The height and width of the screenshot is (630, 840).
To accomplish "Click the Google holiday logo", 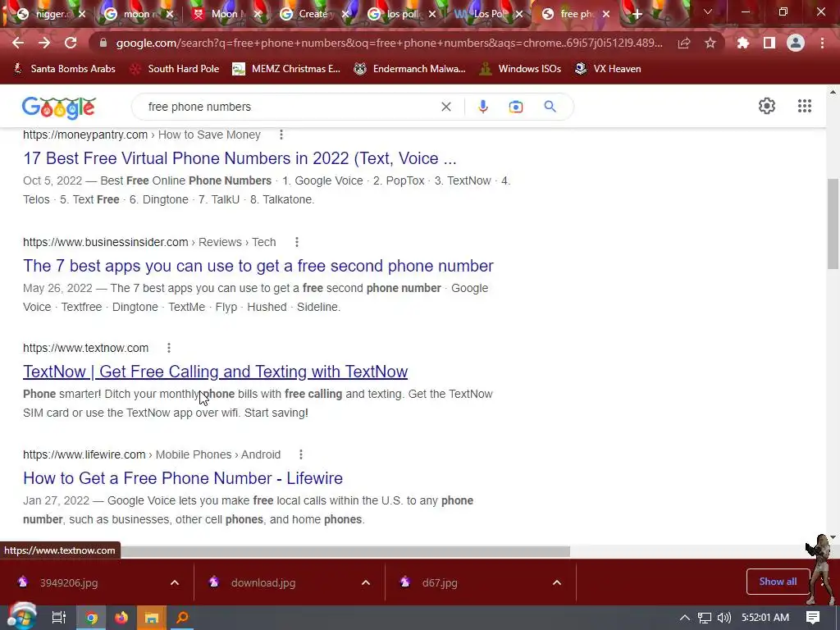I will (59, 107).
